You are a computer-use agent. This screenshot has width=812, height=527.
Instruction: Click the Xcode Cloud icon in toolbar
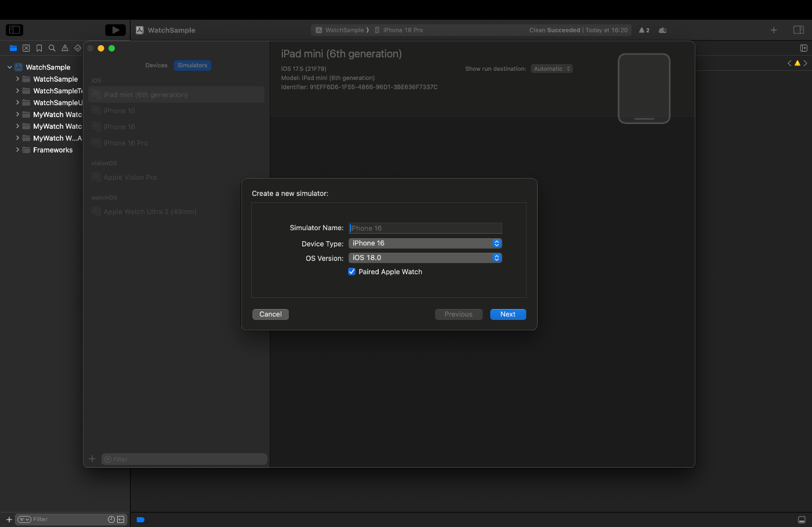point(663,30)
